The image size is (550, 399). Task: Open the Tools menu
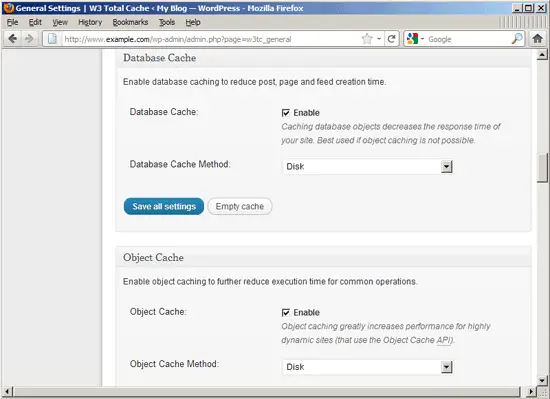tap(167, 22)
